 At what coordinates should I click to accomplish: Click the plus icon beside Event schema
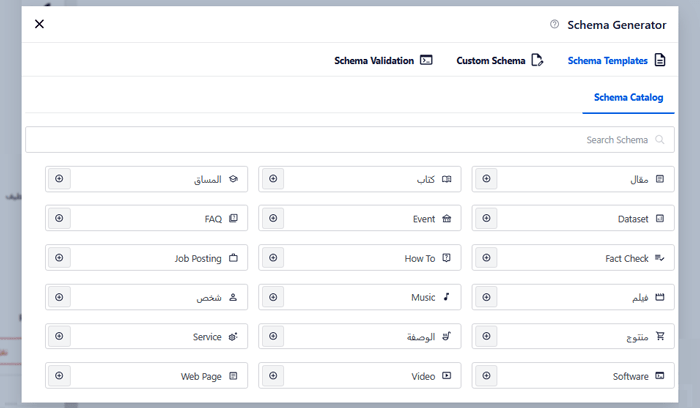click(273, 218)
